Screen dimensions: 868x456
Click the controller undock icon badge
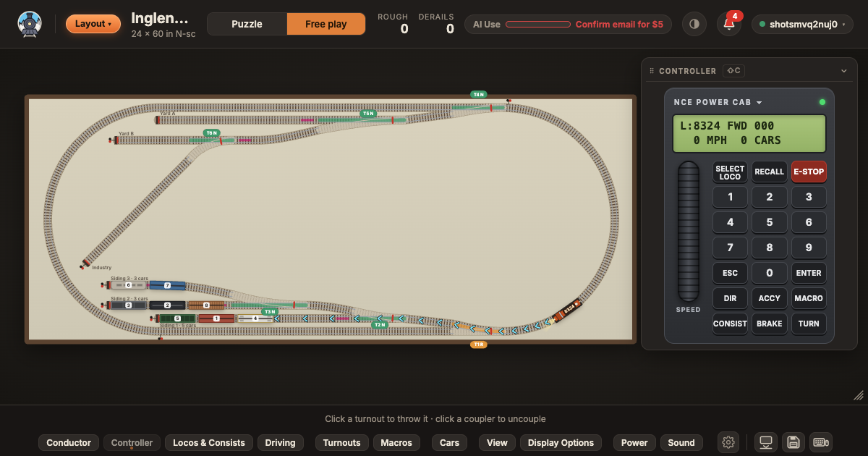(733, 71)
